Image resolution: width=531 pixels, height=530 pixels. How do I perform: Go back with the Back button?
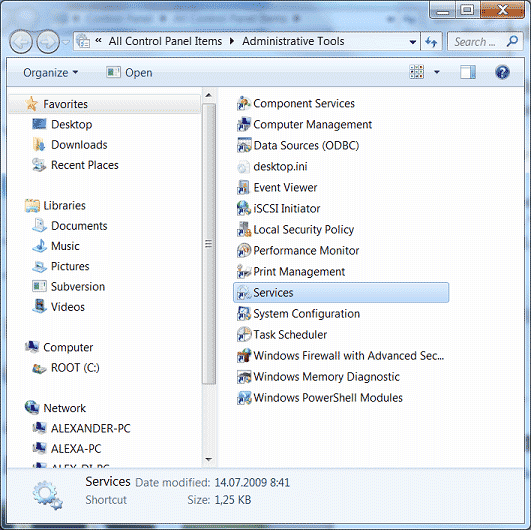tap(21, 42)
